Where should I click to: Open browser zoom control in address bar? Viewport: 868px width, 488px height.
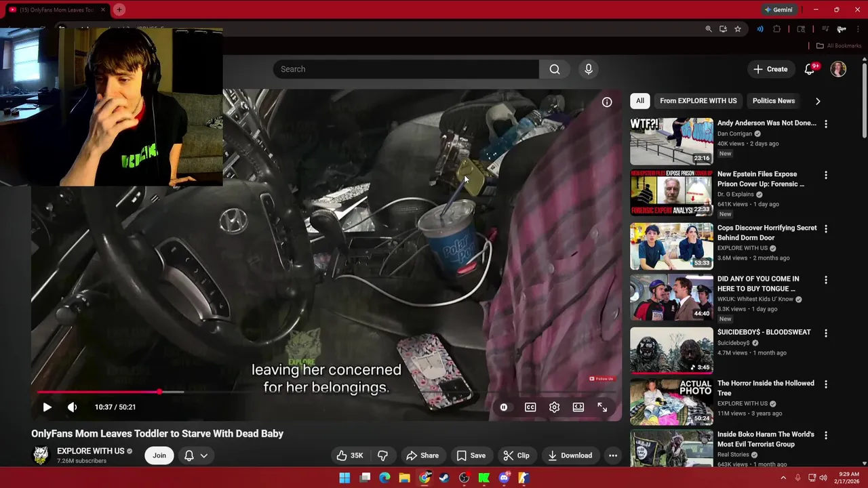click(x=709, y=29)
